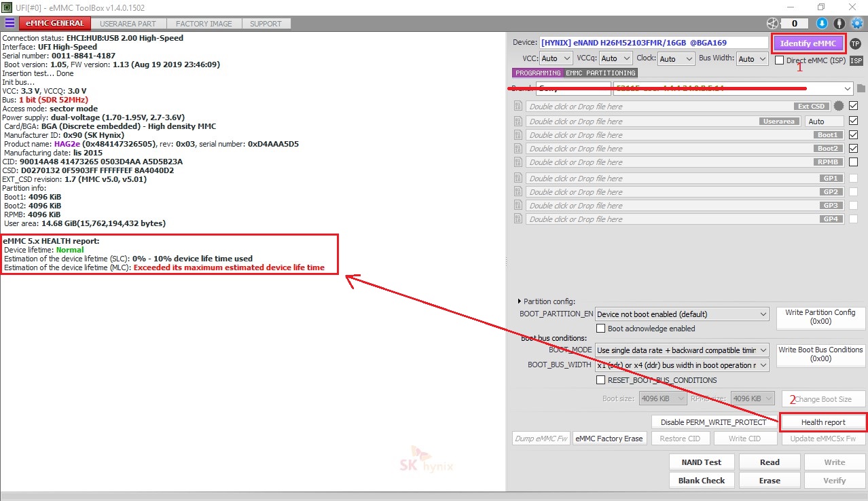Click the file icon on the Boot1 row

(518, 135)
